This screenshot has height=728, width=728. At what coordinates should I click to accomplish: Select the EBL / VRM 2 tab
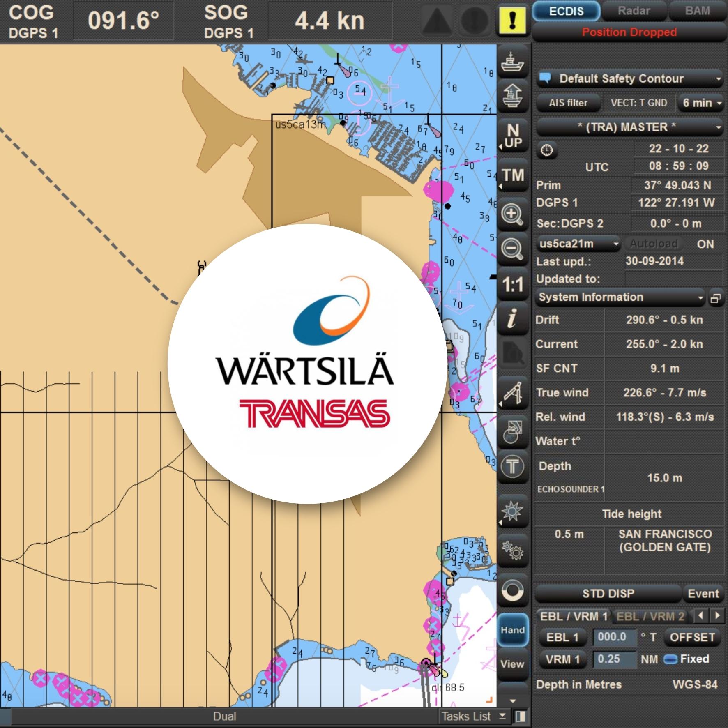pyautogui.click(x=650, y=617)
